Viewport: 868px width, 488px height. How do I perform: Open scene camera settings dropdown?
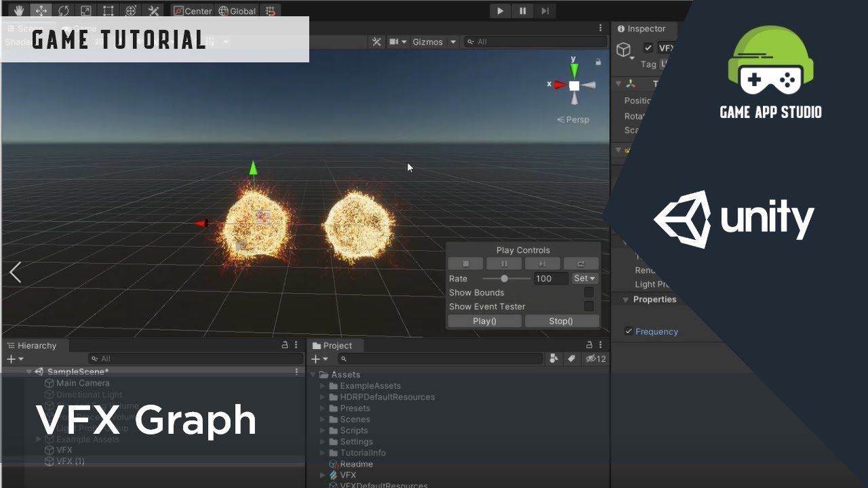(x=399, y=42)
